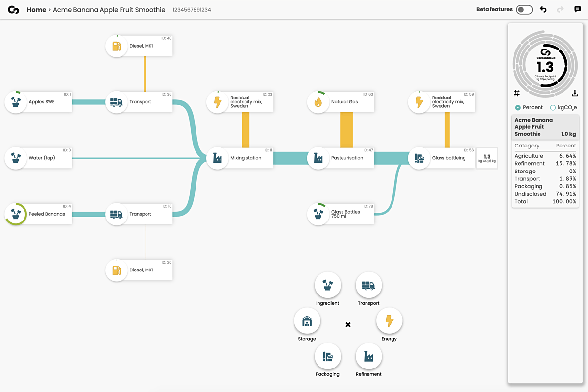Click the 1.3 kg CO2e/kg result badge
Screen dimensions: 588x392
487,158
